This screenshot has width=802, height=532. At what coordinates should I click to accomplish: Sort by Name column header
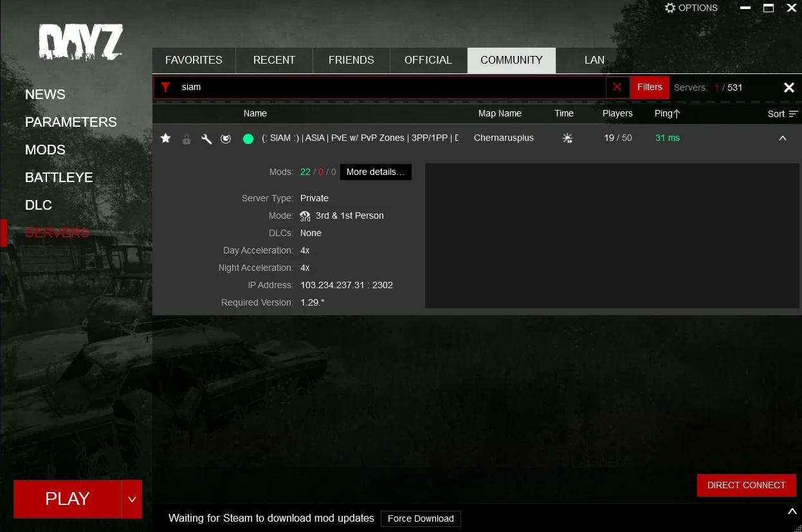[255, 113]
